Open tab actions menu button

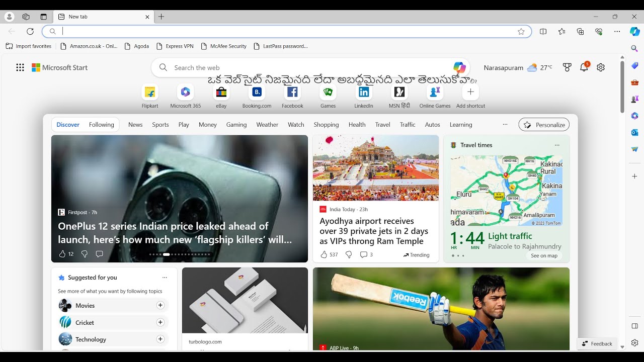click(x=44, y=17)
